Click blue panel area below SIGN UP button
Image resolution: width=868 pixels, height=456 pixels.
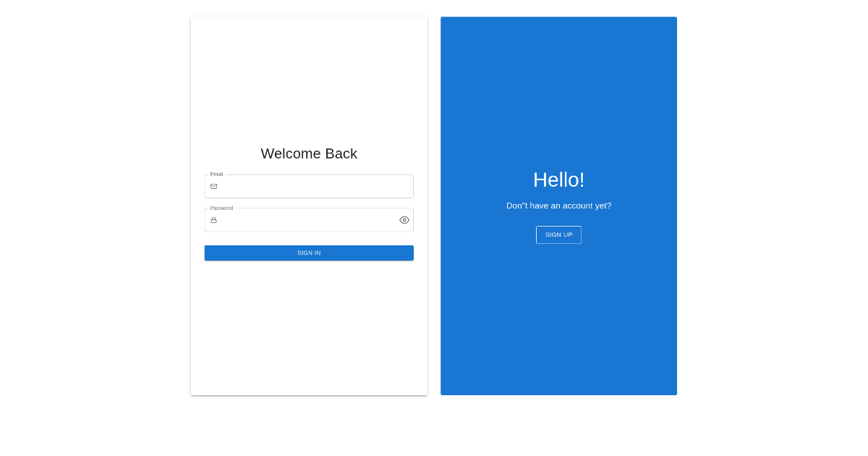(x=558, y=318)
